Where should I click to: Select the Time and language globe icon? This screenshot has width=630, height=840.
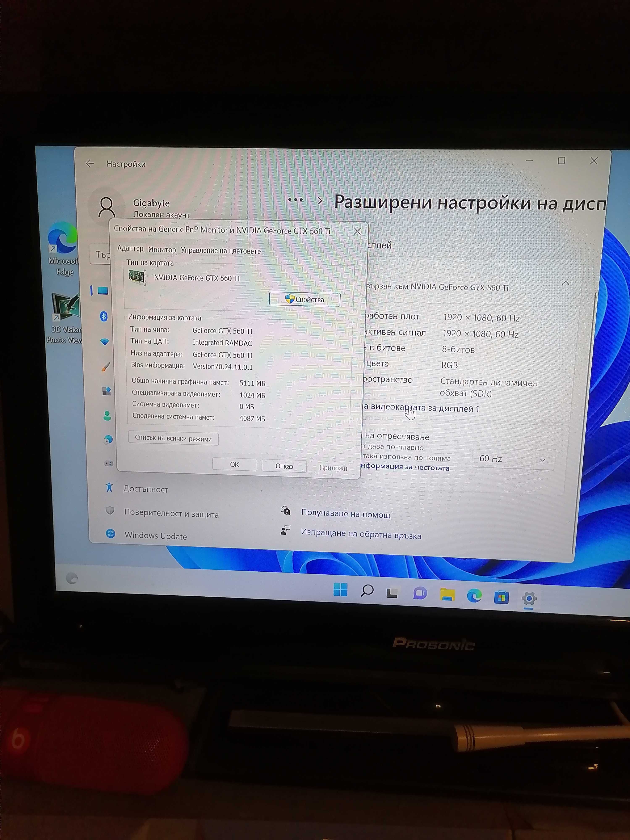108,440
